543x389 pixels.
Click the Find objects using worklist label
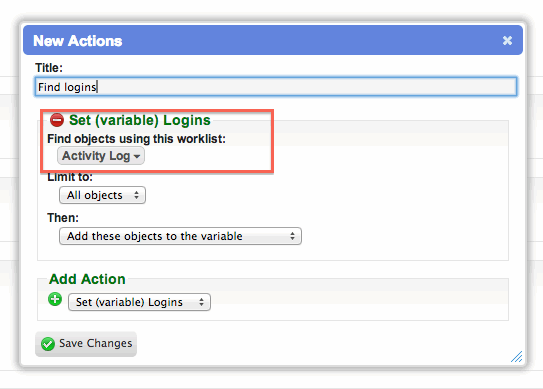(x=136, y=139)
